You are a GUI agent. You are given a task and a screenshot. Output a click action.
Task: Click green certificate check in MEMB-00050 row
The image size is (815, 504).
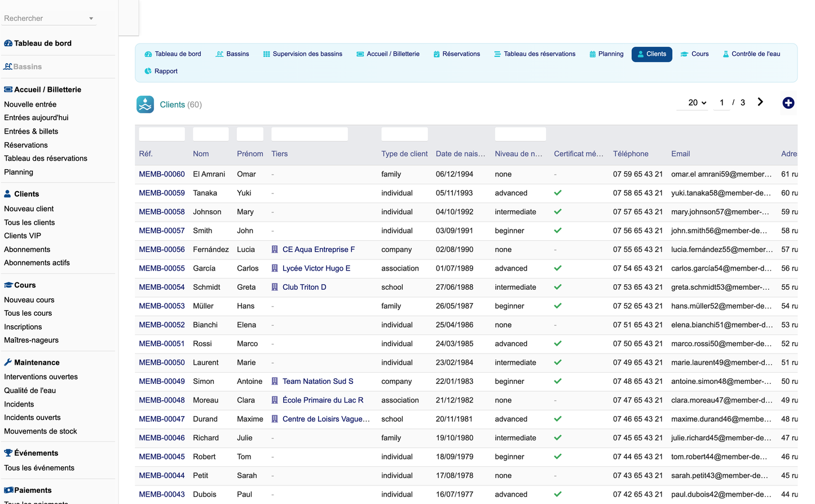tap(558, 362)
